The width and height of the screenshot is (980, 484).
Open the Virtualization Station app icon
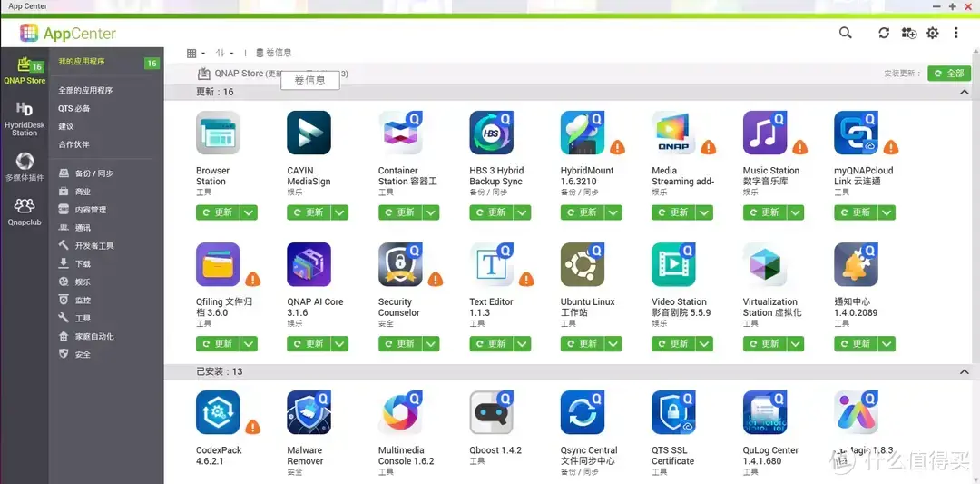pos(765,264)
